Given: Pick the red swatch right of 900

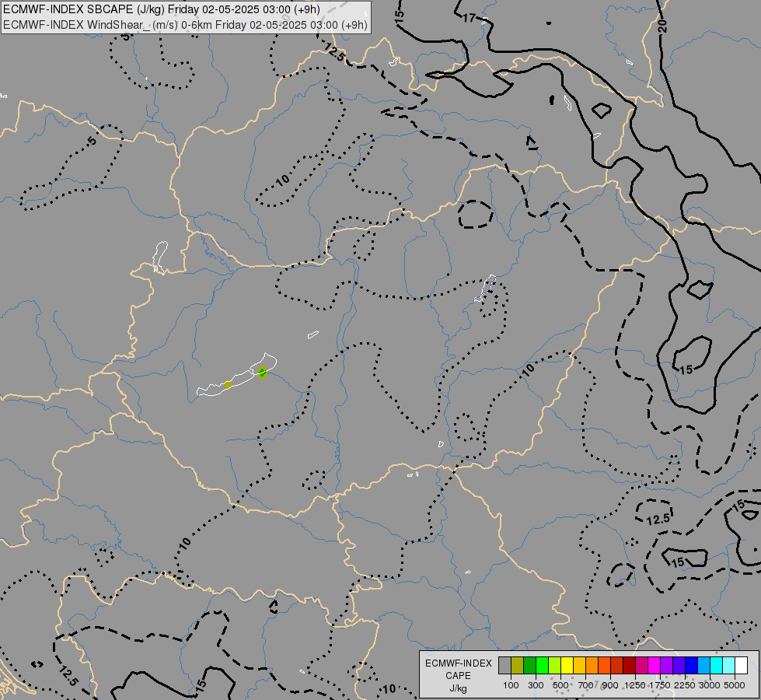Looking at the screenshot, I should pyautogui.click(x=617, y=666).
